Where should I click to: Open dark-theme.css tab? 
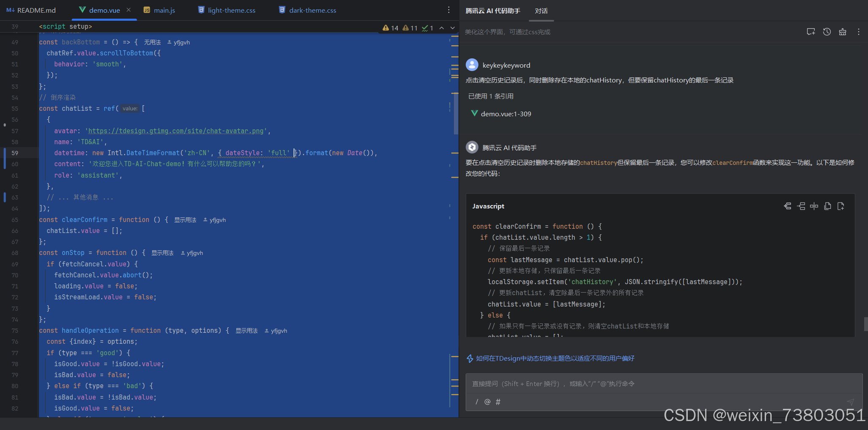pos(308,10)
